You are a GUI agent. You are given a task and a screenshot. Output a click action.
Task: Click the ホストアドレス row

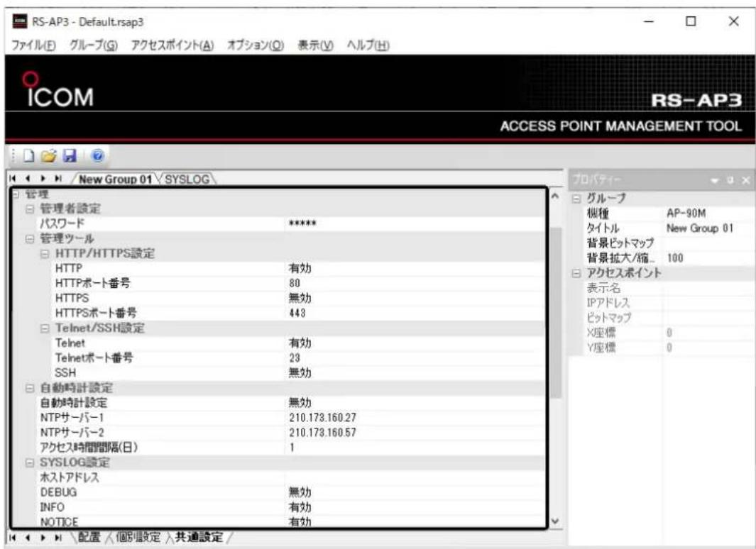(291, 477)
